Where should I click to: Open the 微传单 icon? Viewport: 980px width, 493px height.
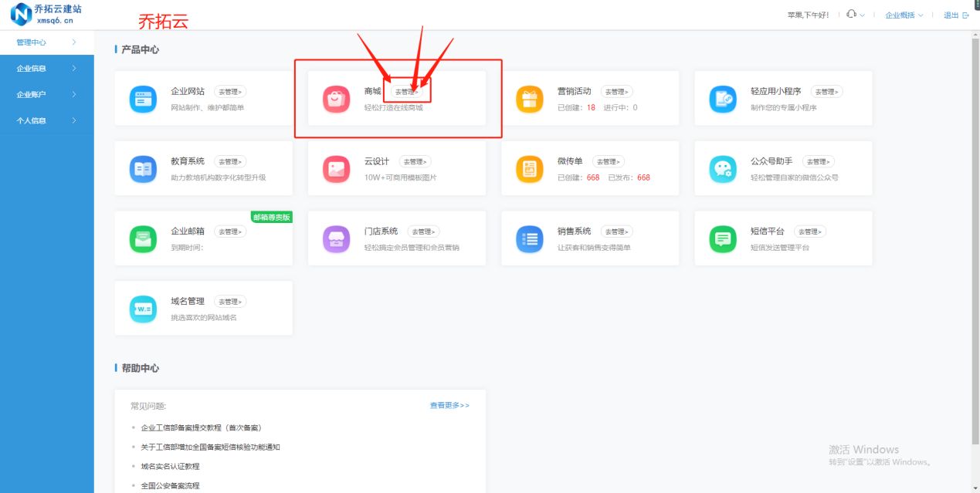tap(528, 168)
